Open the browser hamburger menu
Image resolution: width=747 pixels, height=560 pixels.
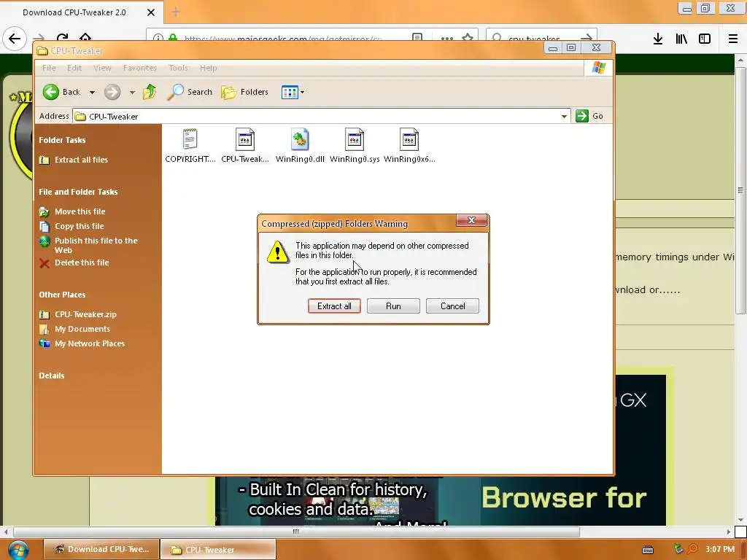pyautogui.click(x=733, y=39)
